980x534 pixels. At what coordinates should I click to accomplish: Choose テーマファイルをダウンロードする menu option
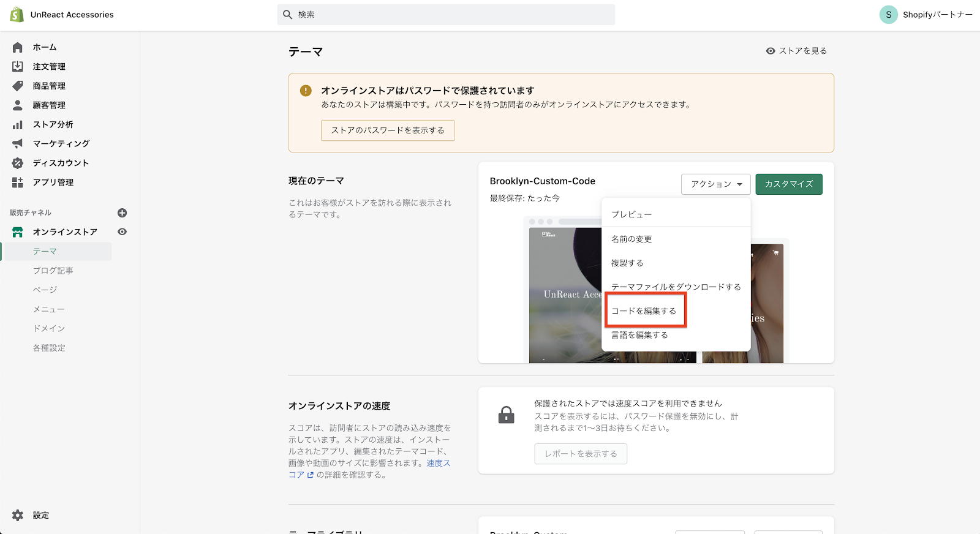676,287
